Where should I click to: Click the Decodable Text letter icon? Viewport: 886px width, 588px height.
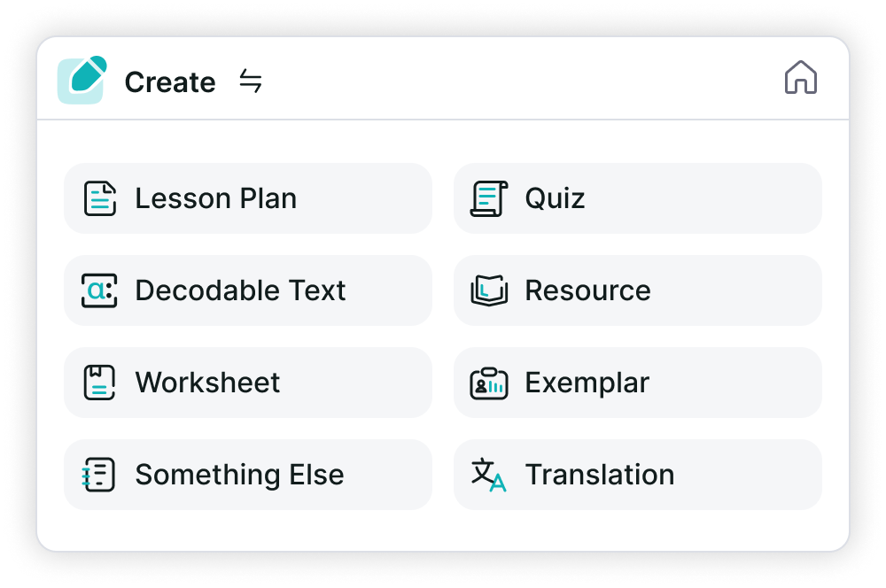99,290
